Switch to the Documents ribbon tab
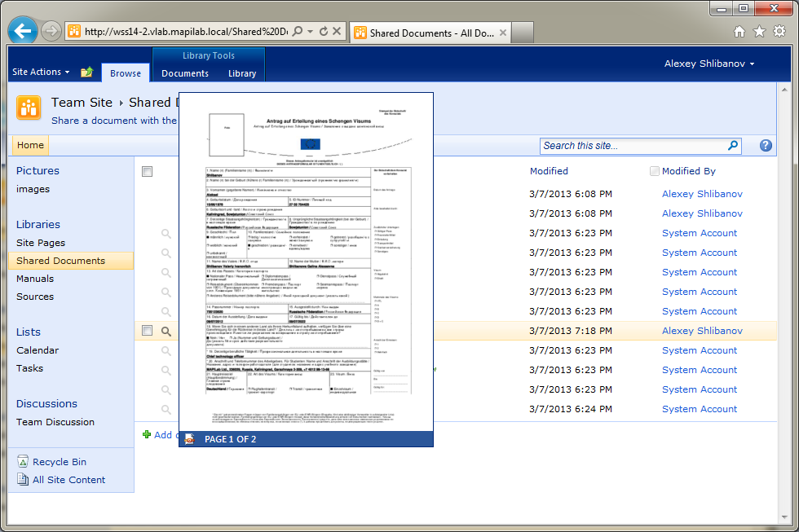The width and height of the screenshot is (799, 532). (x=185, y=73)
